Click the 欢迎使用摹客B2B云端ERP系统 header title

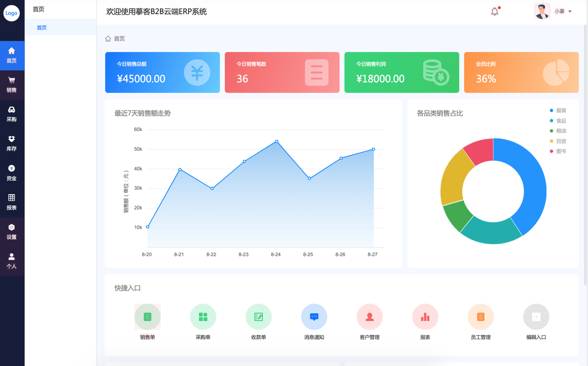[156, 12]
